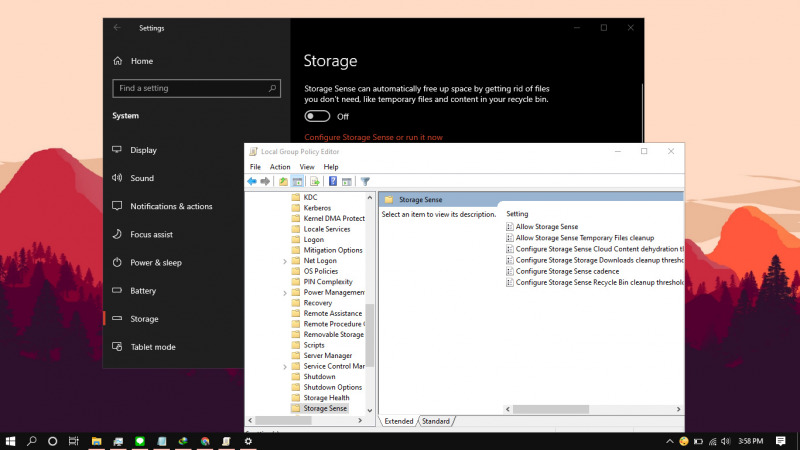Expand the Net Logon tree folder
Screen dimensions: 800x450
pyautogui.click(x=285, y=261)
